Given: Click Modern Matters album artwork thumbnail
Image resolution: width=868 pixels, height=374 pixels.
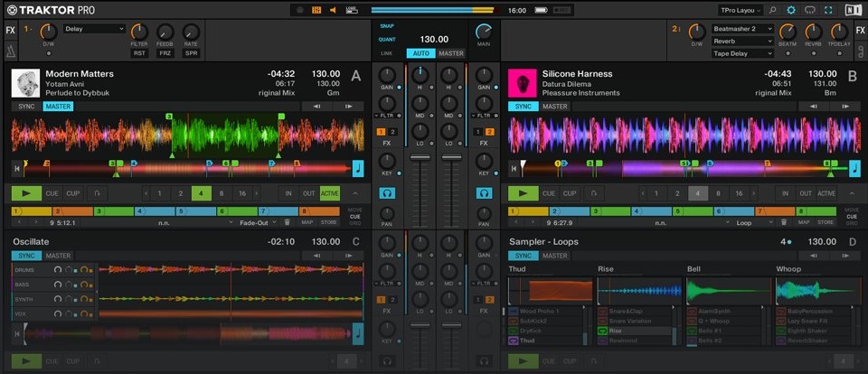Looking at the screenshot, I should (x=25, y=83).
